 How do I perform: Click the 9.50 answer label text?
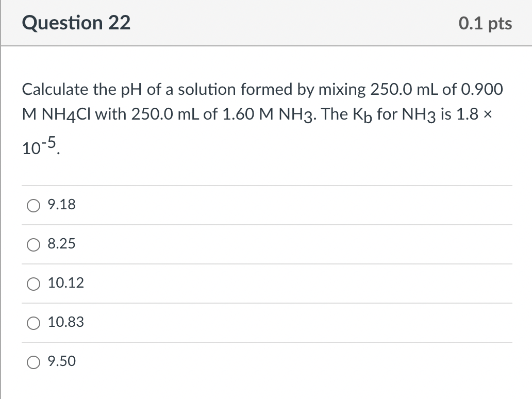click(x=61, y=361)
